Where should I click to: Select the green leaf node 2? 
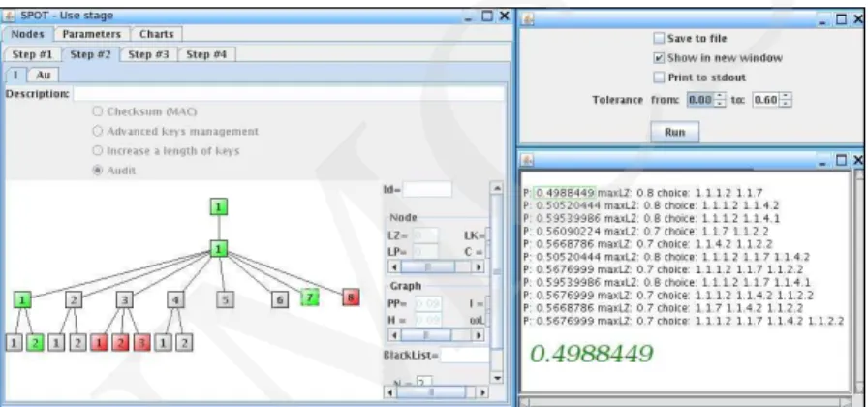35,343
